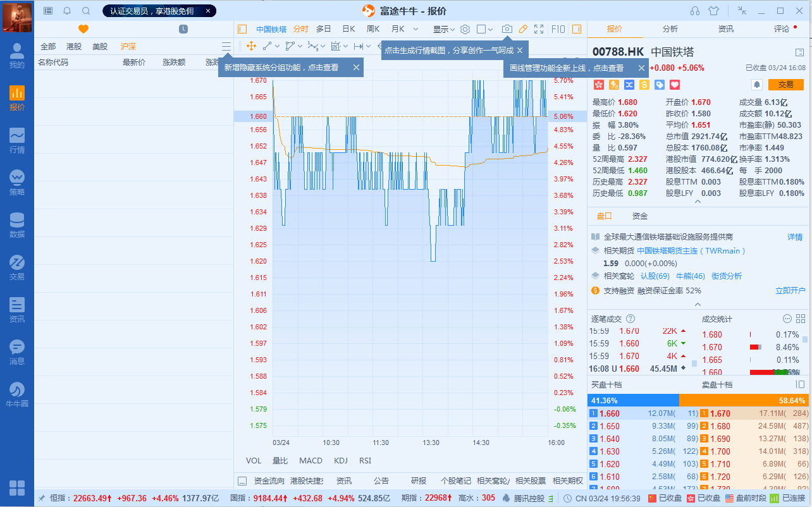The image size is (812, 507).
Task: Close the 画线管理功能 tooltip
Action: 641,68
